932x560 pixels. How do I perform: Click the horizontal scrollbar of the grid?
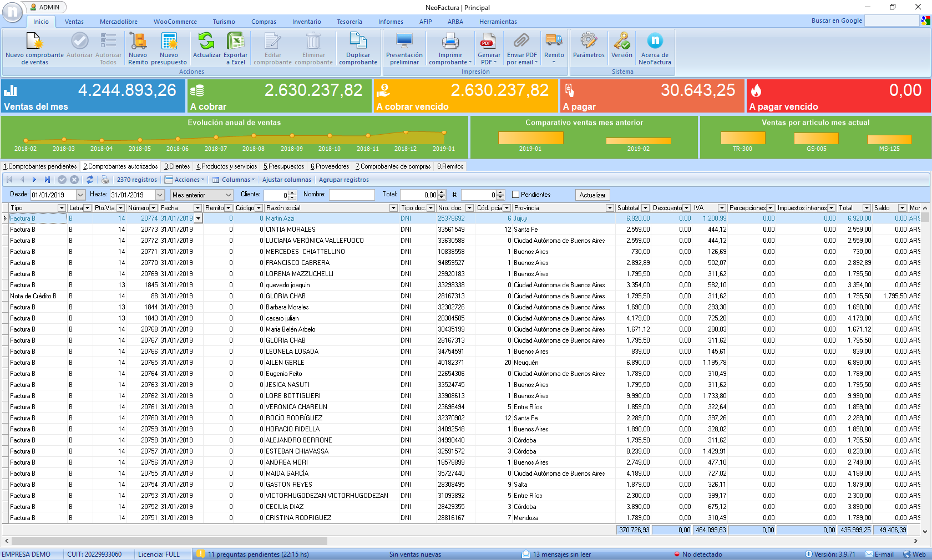pos(169,541)
